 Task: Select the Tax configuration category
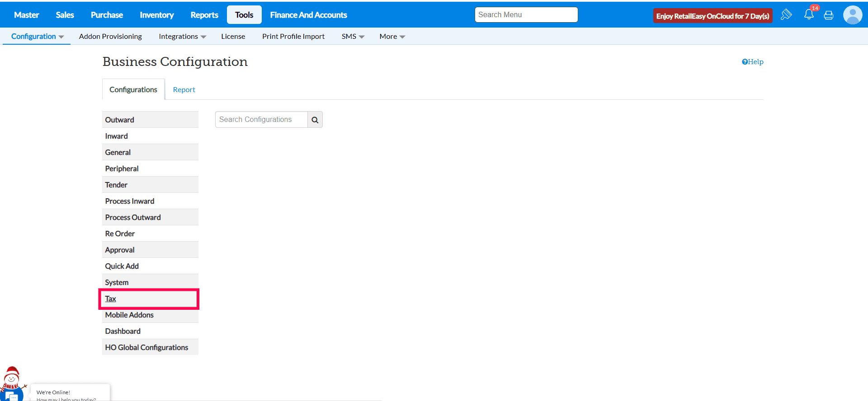(x=150, y=298)
